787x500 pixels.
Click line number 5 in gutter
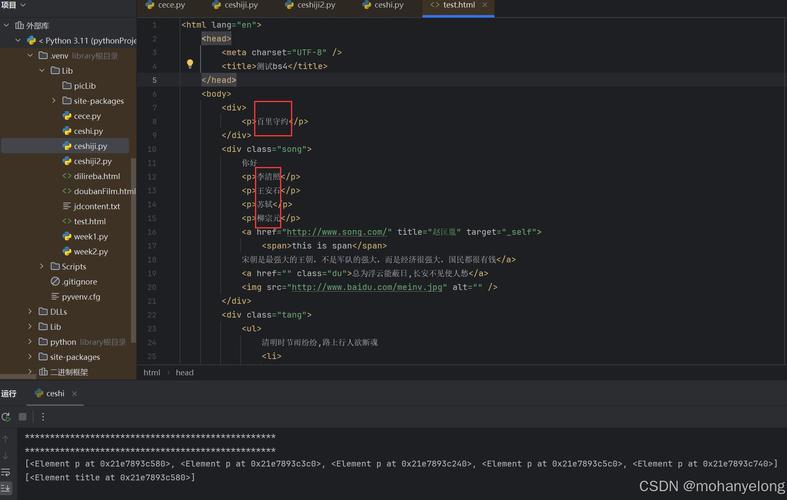pos(154,80)
